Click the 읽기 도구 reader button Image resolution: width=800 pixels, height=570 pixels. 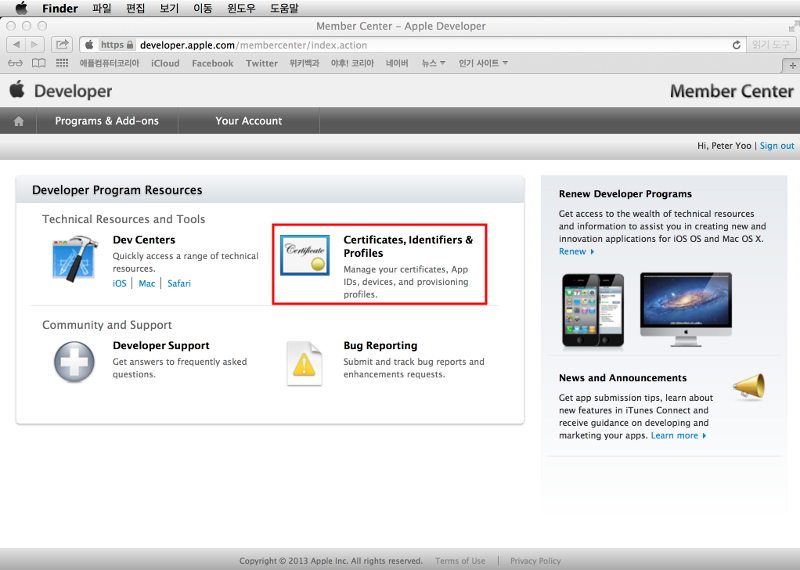[x=770, y=45]
